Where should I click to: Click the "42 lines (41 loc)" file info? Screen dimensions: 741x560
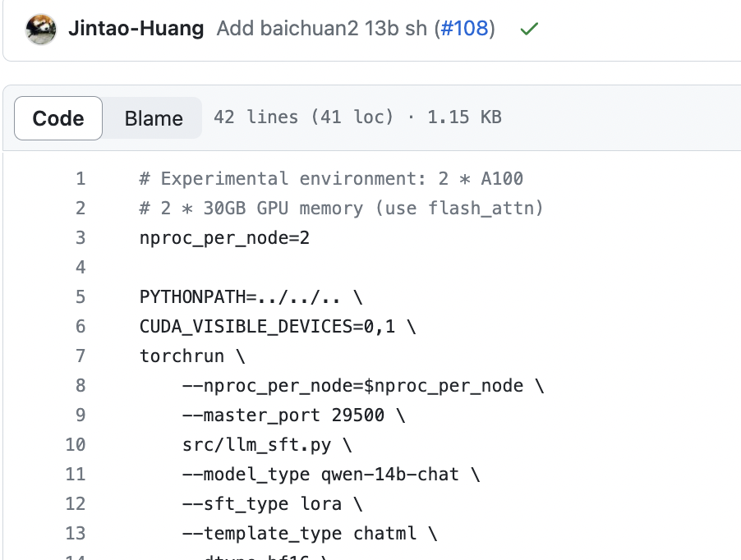[x=304, y=117]
